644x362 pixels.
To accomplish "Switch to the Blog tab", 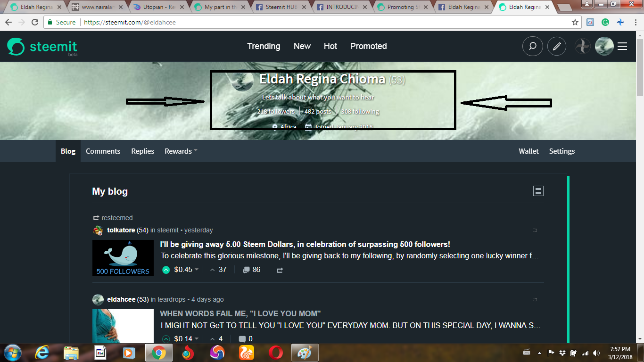I will click(x=68, y=151).
